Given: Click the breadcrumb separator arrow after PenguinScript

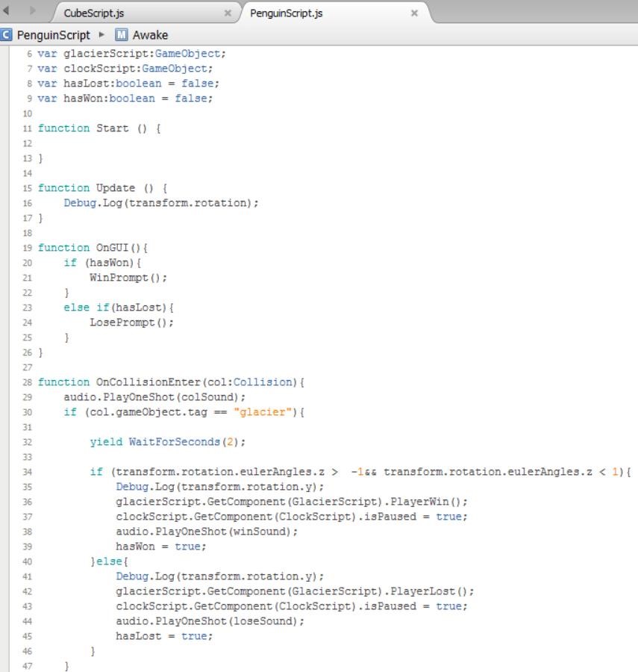Looking at the screenshot, I should click(x=103, y=35).
